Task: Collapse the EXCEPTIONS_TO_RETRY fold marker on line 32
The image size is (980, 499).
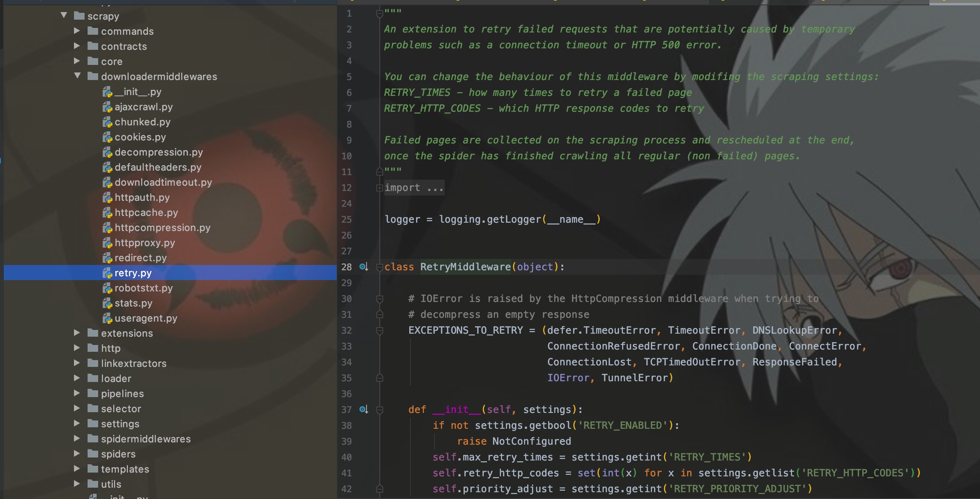Action: (x=379, y=331)
